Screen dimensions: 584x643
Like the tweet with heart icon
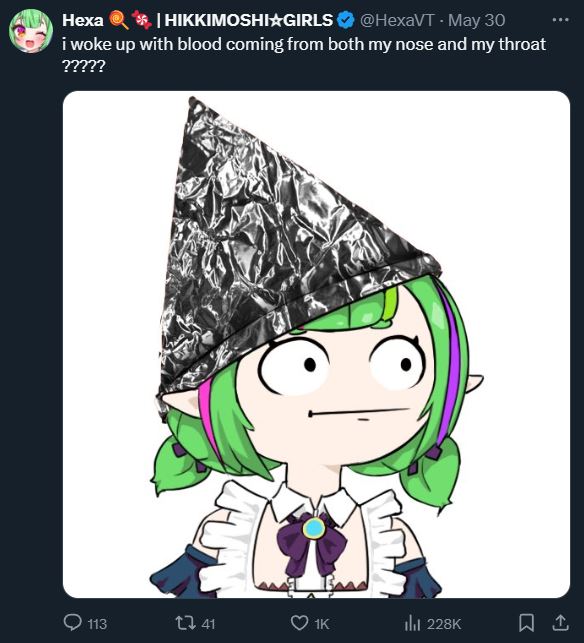(299, 623)
